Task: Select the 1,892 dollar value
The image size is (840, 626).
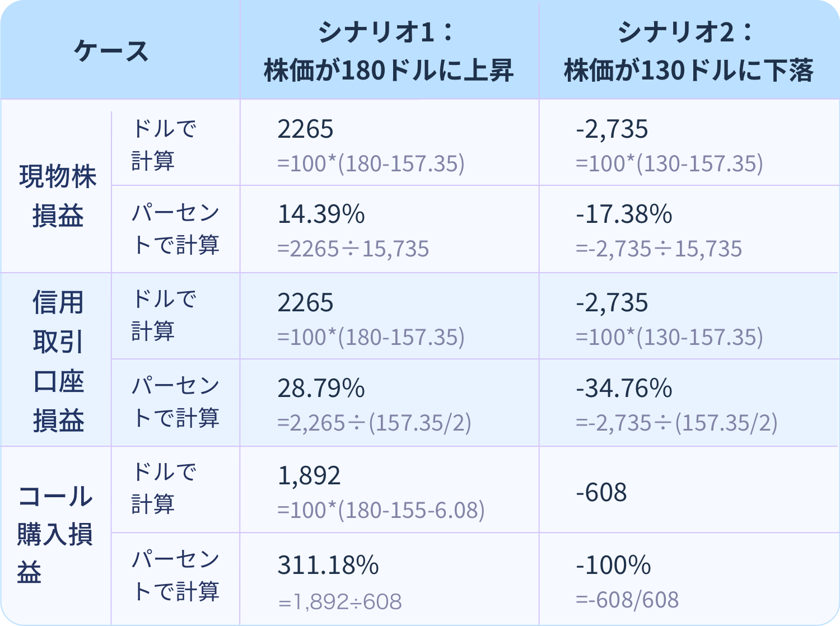Action: point(309,476)
